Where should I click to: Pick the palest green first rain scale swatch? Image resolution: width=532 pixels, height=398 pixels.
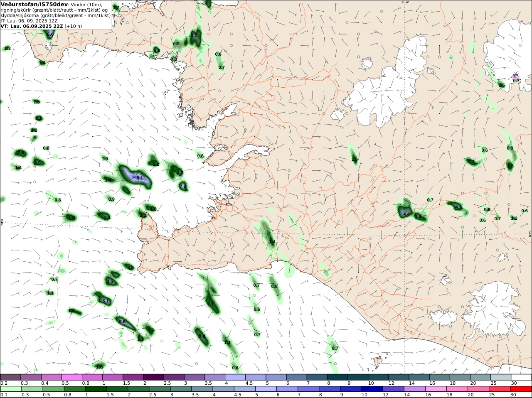tap(10, 389)
